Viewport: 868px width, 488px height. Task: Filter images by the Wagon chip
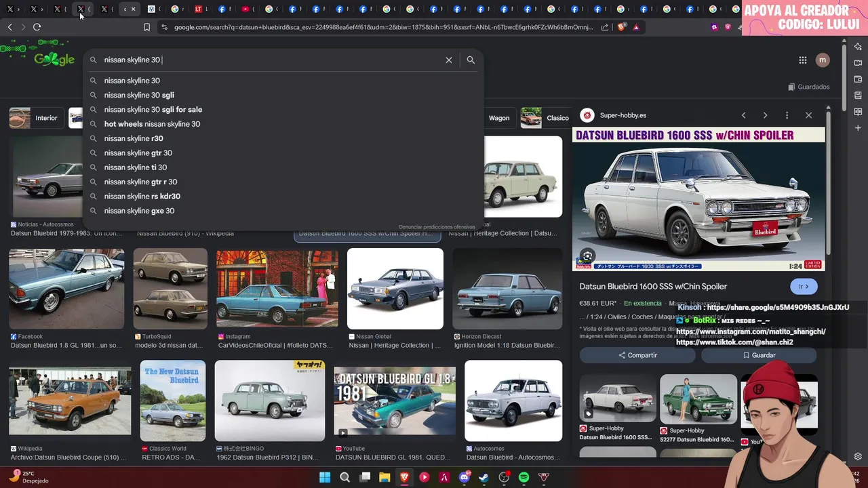pos(498,118)
